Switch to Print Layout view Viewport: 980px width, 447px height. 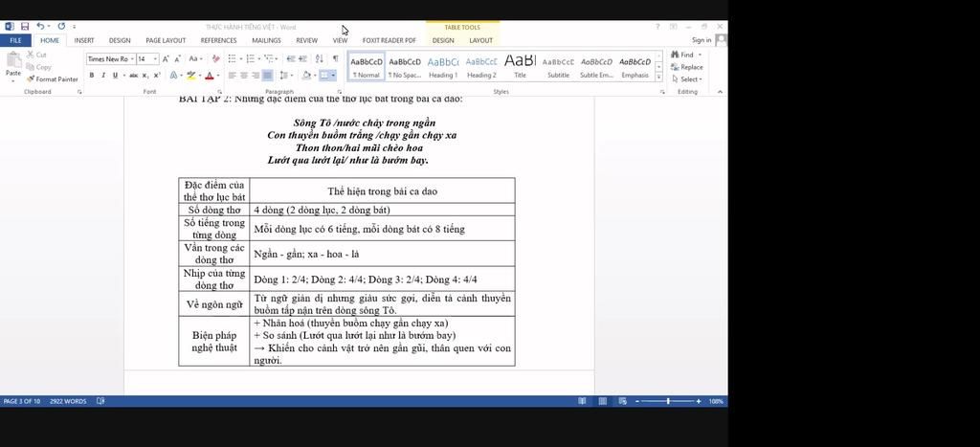click(x=603, y=401)
